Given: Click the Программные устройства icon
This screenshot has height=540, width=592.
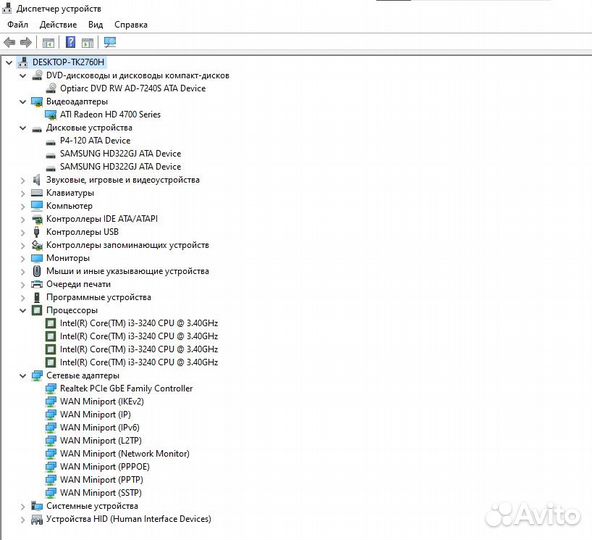Looking at the screenshot, I should (x=37, y=297).
